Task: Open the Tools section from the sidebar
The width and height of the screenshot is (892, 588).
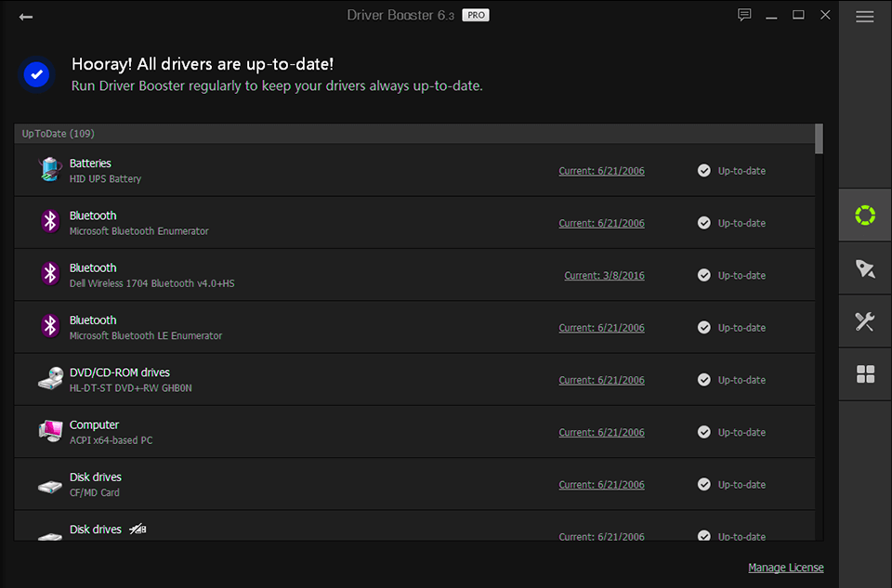Action: point(864,320)
